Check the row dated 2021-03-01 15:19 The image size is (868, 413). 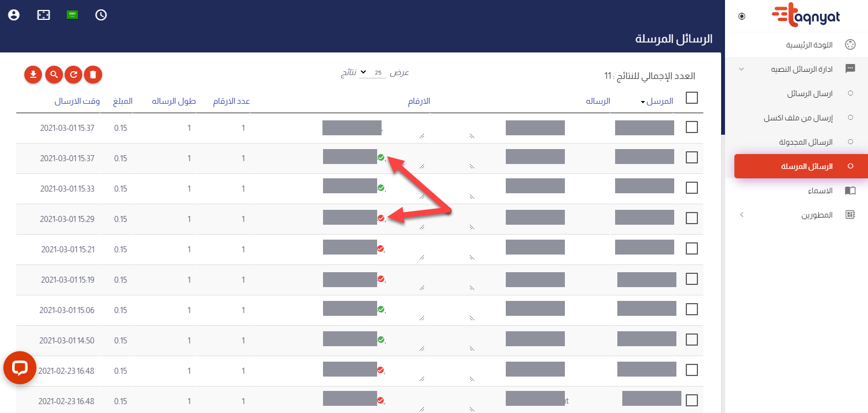(692, 279)
